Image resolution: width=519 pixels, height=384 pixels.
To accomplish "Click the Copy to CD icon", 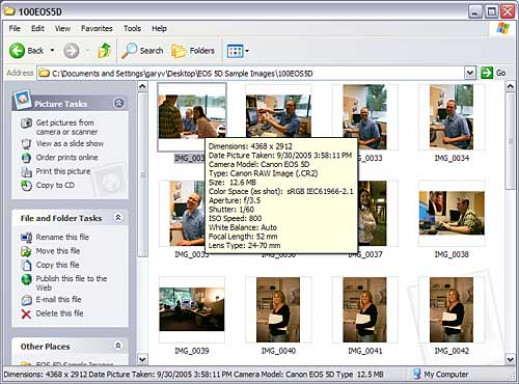I will pos(26,185).
